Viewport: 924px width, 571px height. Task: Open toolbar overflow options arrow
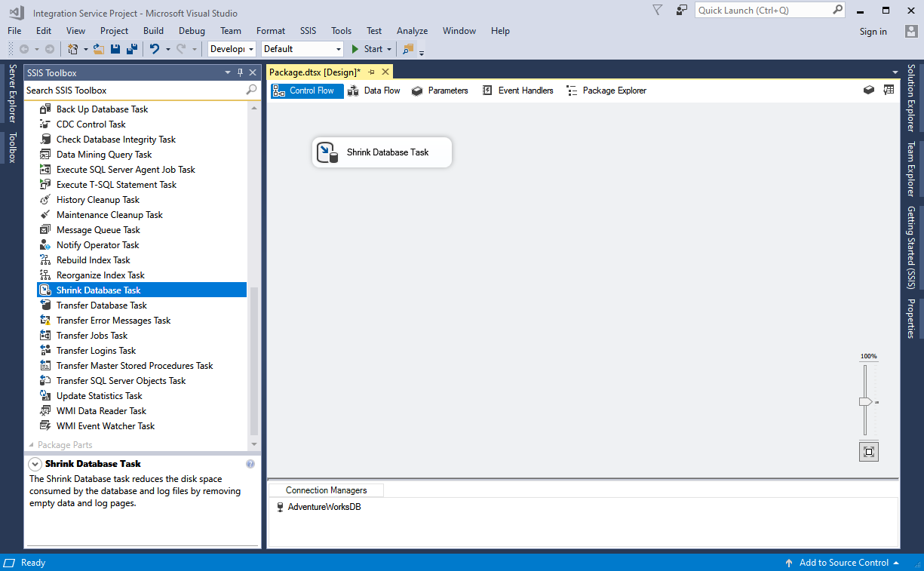click(x=422, y=52)
